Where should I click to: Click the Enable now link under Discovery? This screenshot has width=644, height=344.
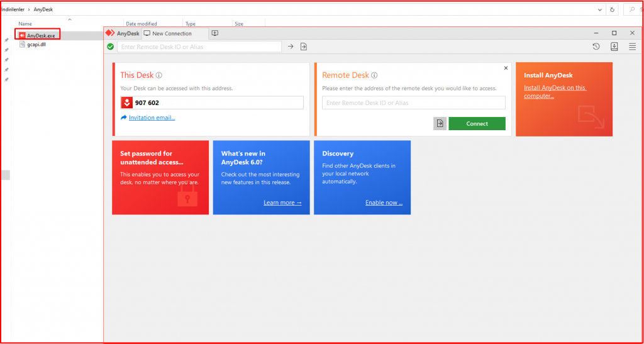[384, 203]
